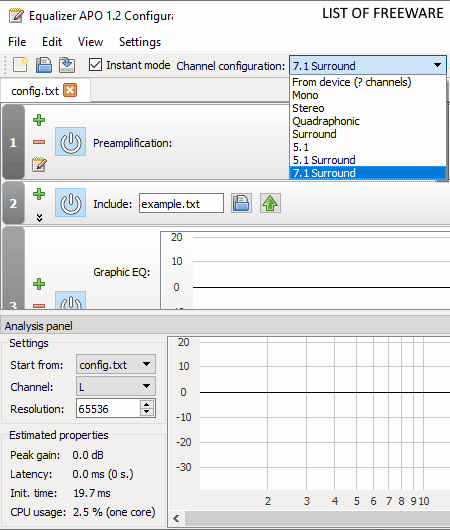Open the Settings menu
Screen dimensions: 450x530
tap(140, 42)
